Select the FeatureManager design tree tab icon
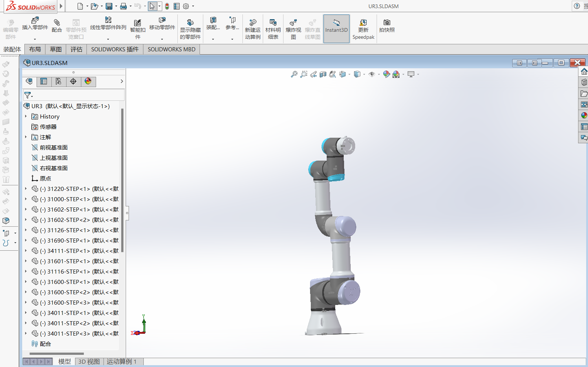 coord(29,81)
